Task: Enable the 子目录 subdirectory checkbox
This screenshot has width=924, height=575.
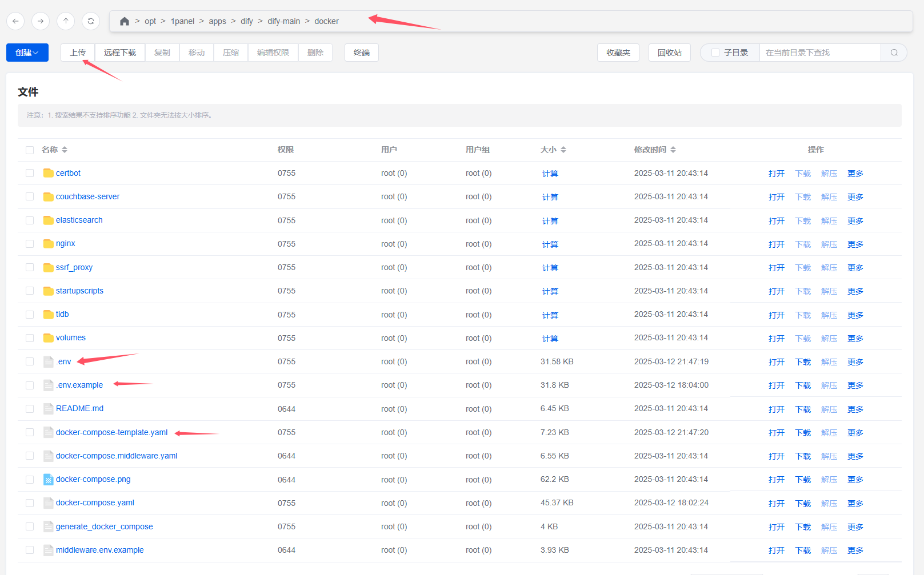Action: (715, 53)
